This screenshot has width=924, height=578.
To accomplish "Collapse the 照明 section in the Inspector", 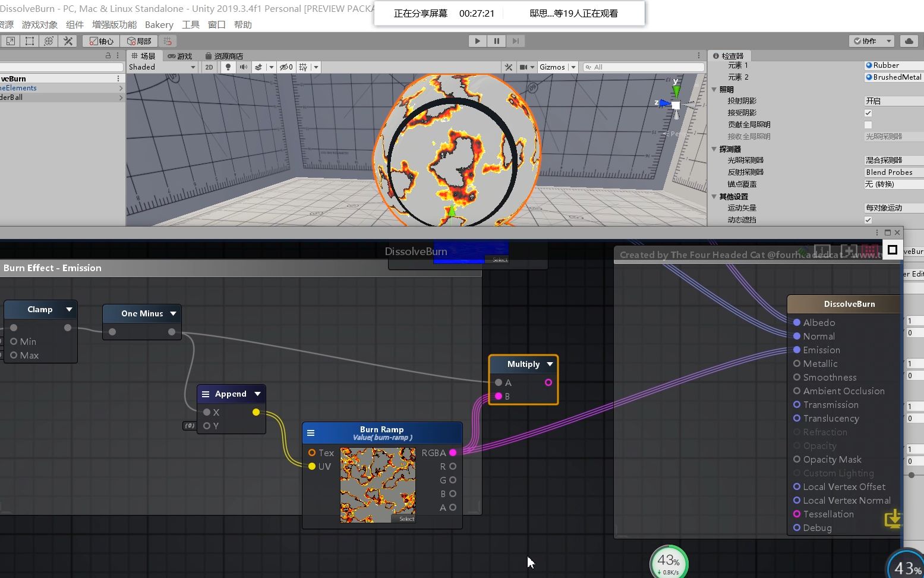I will [714, 89].
